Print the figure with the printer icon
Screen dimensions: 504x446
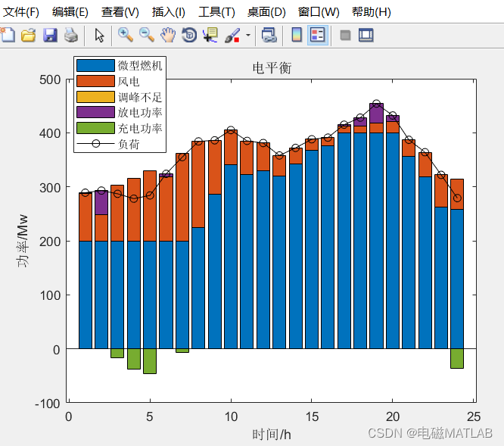click(71, 35)
